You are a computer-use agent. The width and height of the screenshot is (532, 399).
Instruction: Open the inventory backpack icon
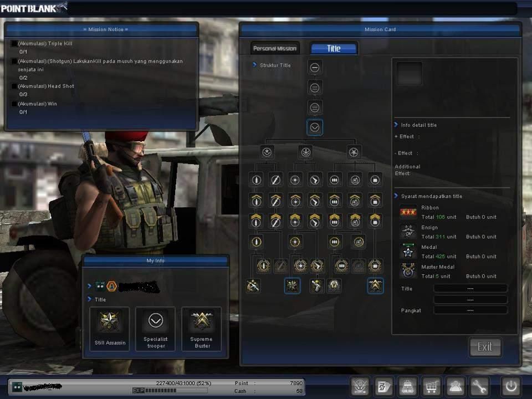(x=407, y=386)
